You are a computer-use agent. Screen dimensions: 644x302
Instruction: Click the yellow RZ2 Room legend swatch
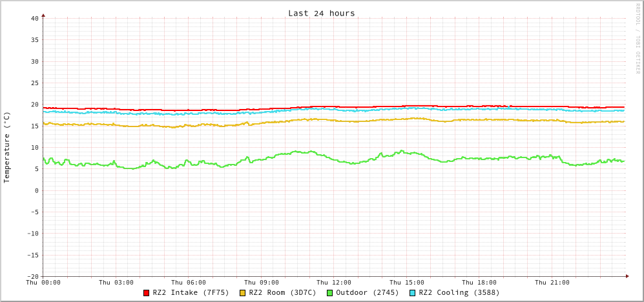point(242,293)
